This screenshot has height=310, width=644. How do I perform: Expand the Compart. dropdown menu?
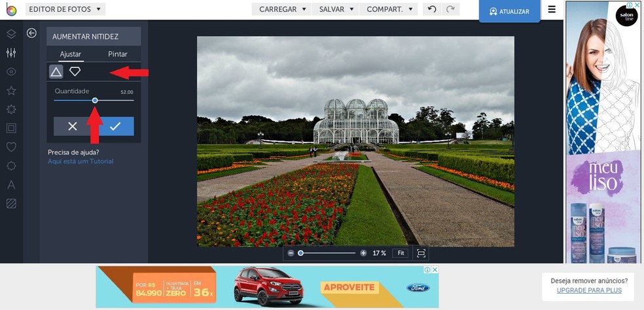tap(389, 9)
